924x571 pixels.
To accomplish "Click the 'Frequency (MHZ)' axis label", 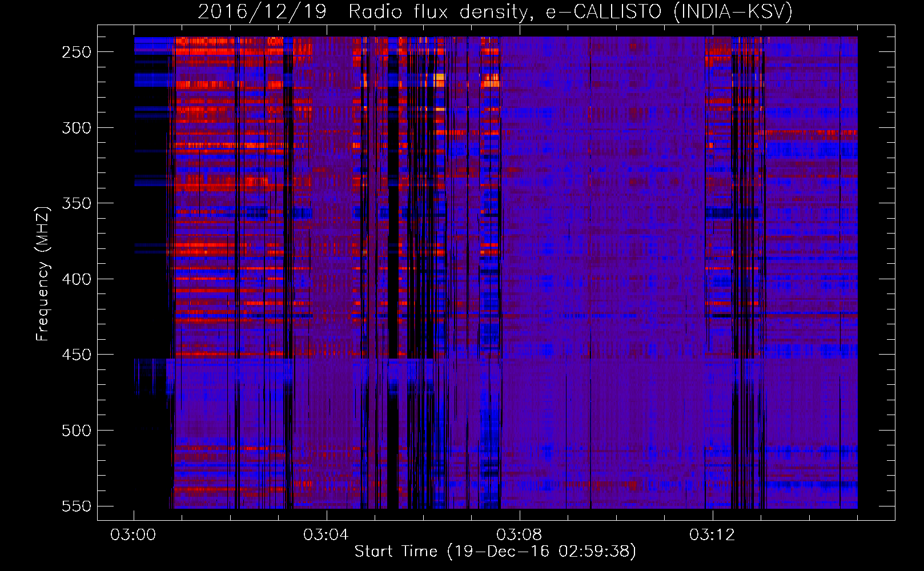I will pos(42,274).
